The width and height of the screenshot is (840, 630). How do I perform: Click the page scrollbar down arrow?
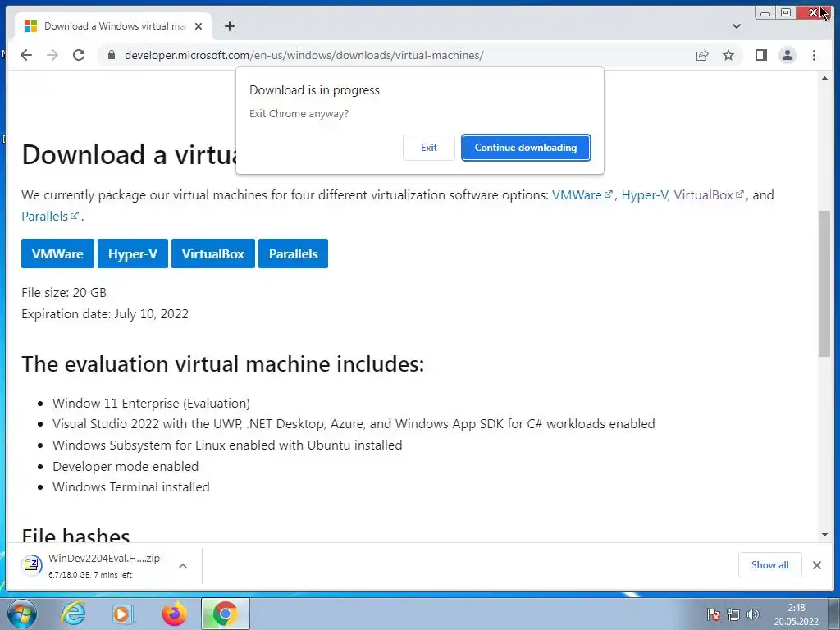[x=824, y=535]
